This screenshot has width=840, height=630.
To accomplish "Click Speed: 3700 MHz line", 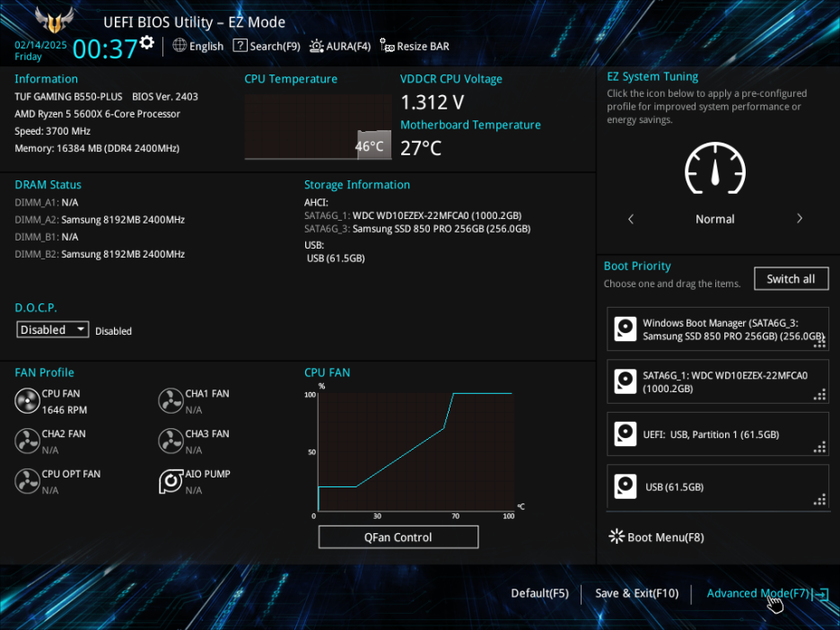I will (x=52, y=131).
